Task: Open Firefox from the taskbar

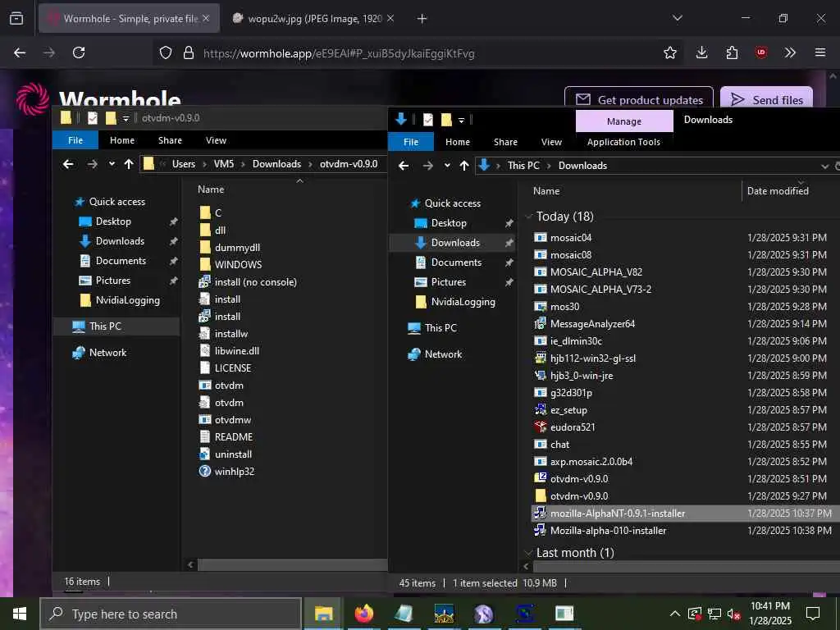Action: click(x=363, y=614)
